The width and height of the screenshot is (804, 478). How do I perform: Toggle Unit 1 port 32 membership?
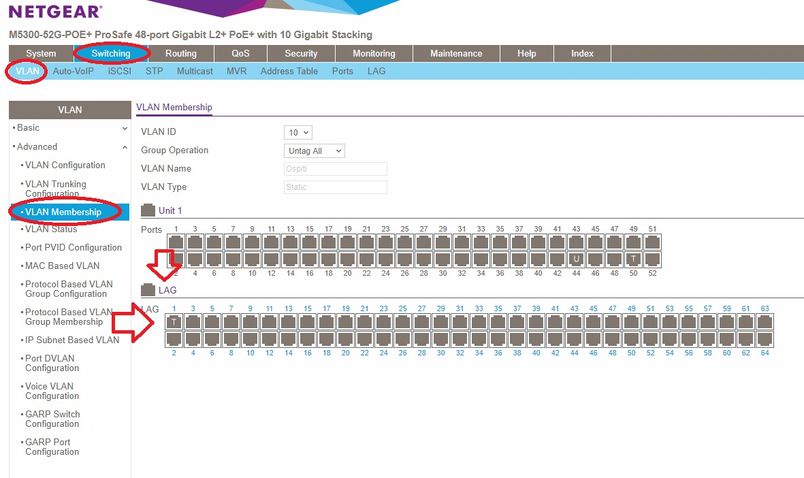tap(462, 259)
